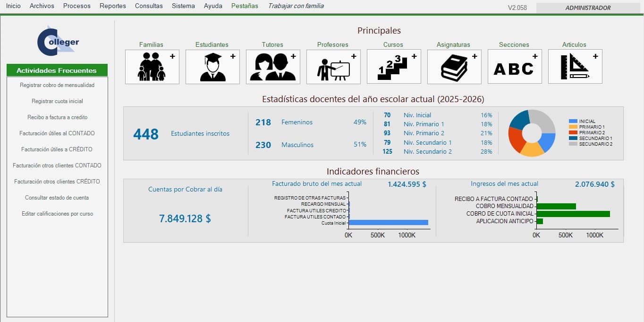The image size is (644, 322).
Task: Click the INICIAL blue legend swatch
Action: click(x=573, y=122)
